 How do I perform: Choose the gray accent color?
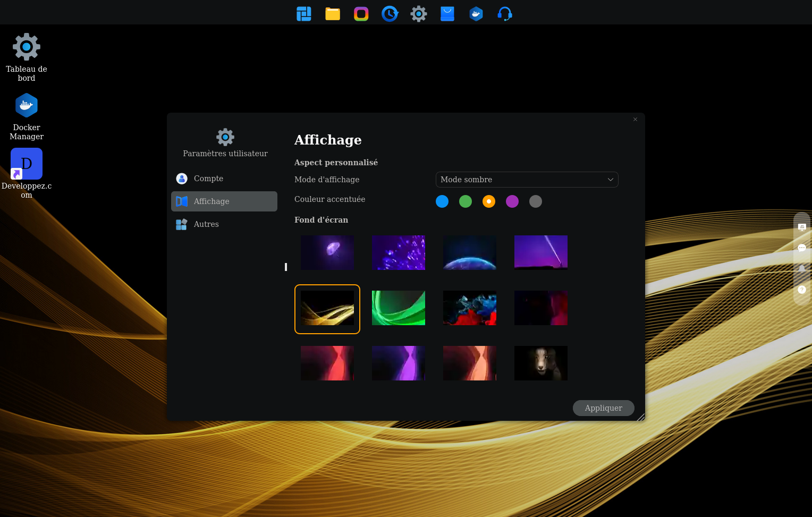536,201
